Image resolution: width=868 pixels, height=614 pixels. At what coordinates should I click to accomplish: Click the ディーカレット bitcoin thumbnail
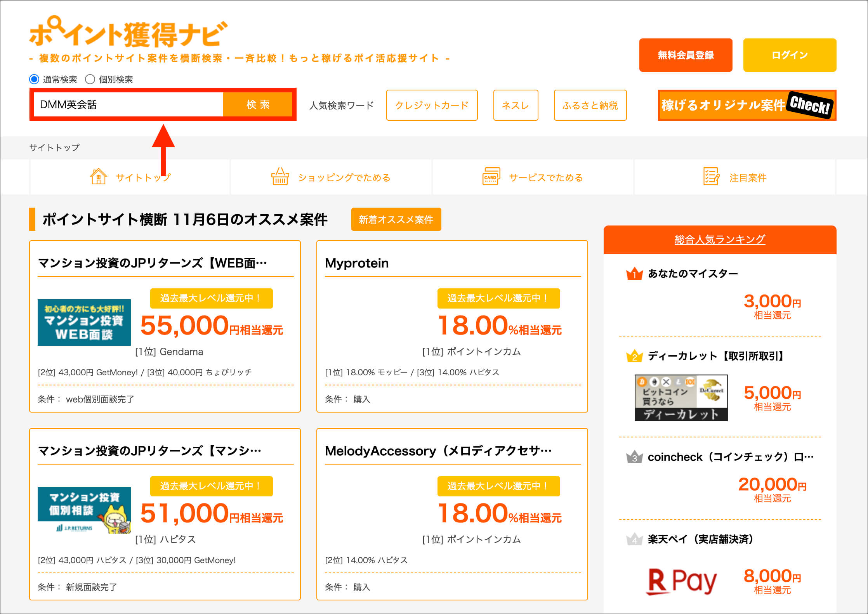(681, 397)
